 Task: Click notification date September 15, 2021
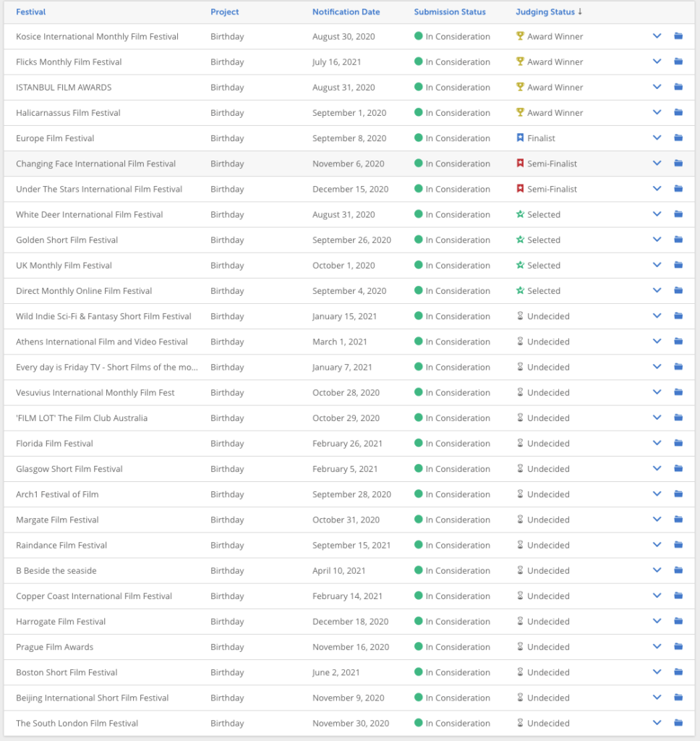[x=351, y=546]
